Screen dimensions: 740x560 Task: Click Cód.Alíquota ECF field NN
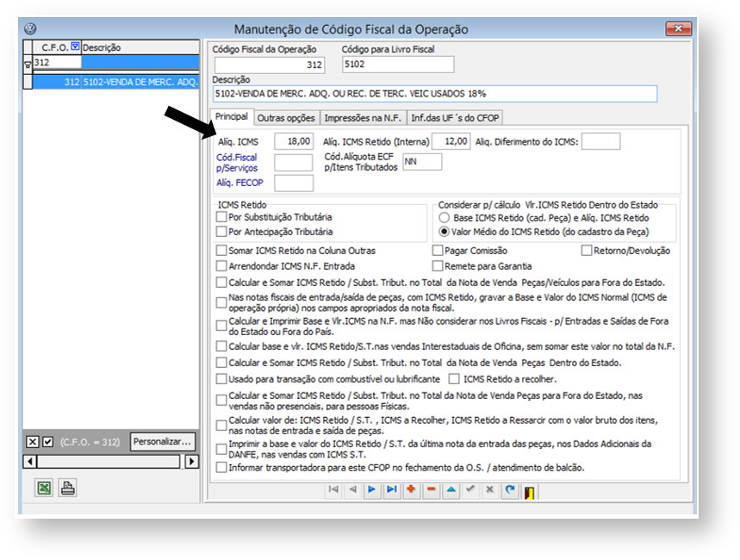click(x=422, y=161)
